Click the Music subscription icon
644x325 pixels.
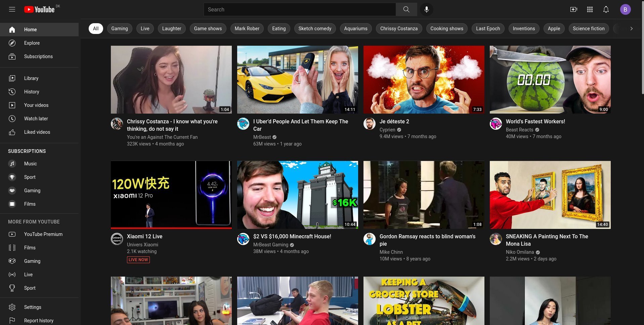(12, 164)
